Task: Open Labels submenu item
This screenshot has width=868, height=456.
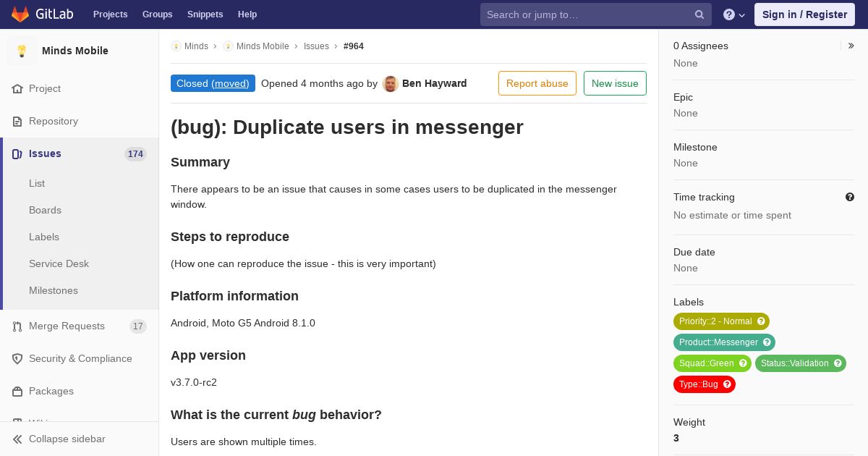Action: (44, 237)
